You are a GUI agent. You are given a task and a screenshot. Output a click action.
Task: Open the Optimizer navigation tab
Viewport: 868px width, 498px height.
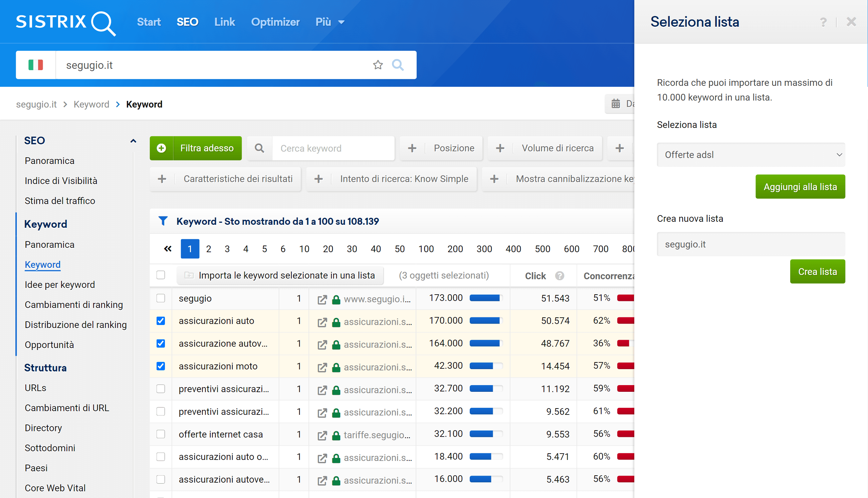[275, 22]
